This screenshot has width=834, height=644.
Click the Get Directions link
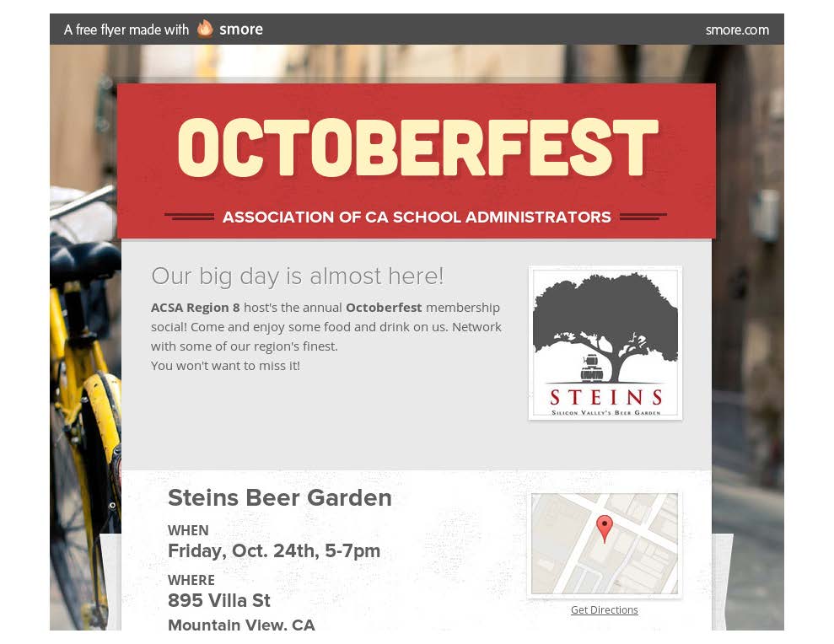[605, 610]
